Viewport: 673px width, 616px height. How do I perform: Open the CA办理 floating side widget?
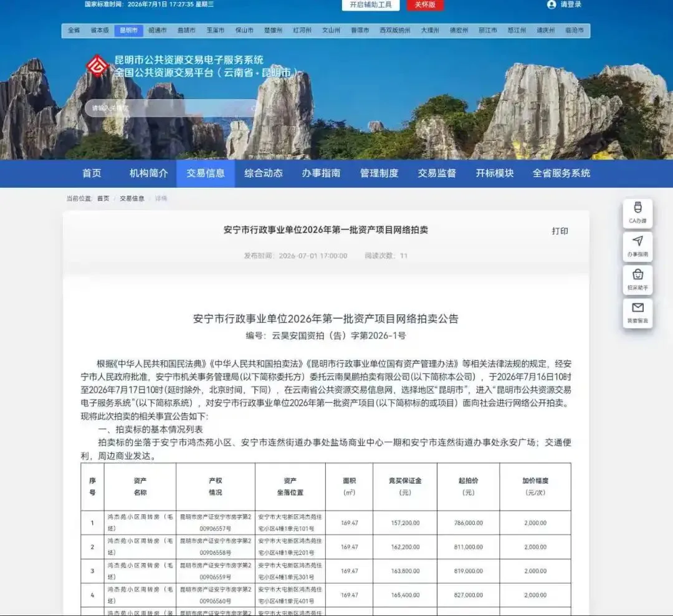[x=638, y=213]
